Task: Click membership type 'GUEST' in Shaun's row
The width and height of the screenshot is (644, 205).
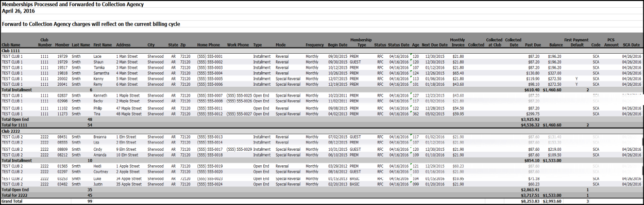Action: tap(355, 61)
